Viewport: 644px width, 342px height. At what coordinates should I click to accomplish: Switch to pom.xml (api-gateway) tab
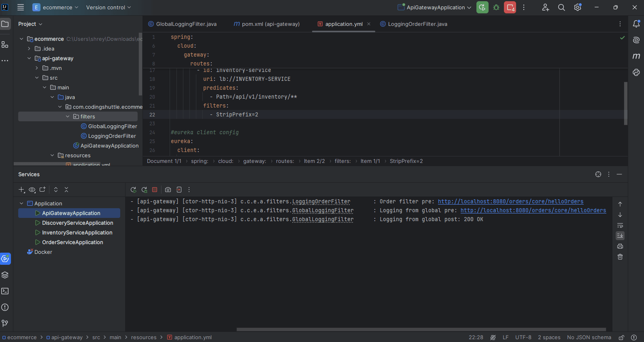pyautogui.click(x=267, y=24)
